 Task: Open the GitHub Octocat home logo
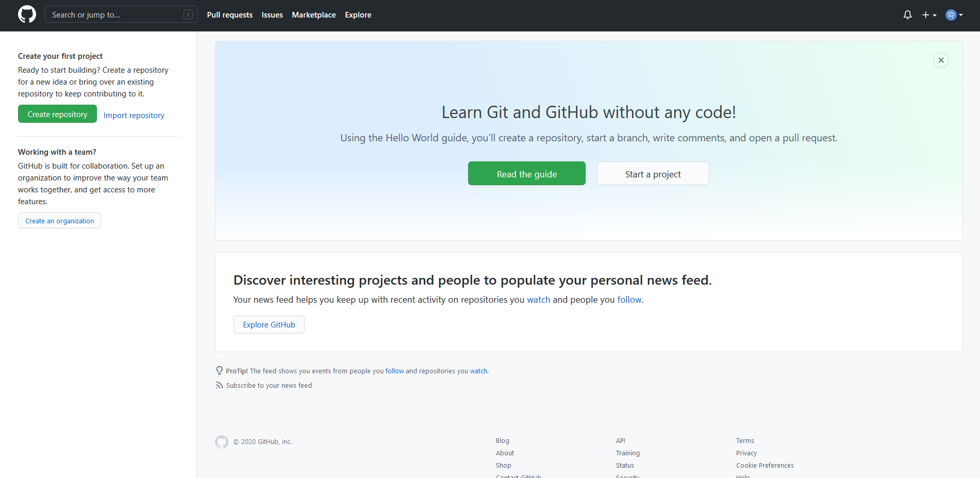tap(27, 14)
